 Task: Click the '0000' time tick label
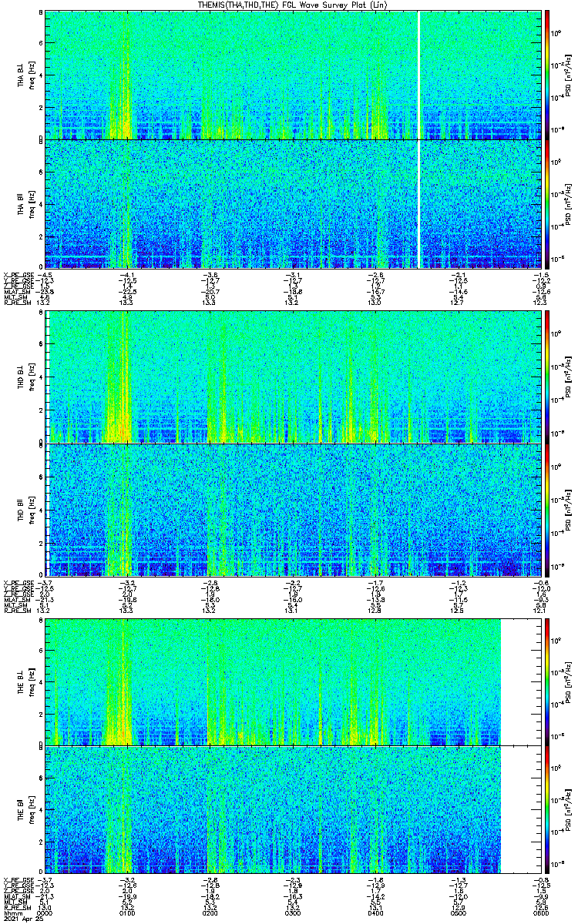tap(45, 913)
